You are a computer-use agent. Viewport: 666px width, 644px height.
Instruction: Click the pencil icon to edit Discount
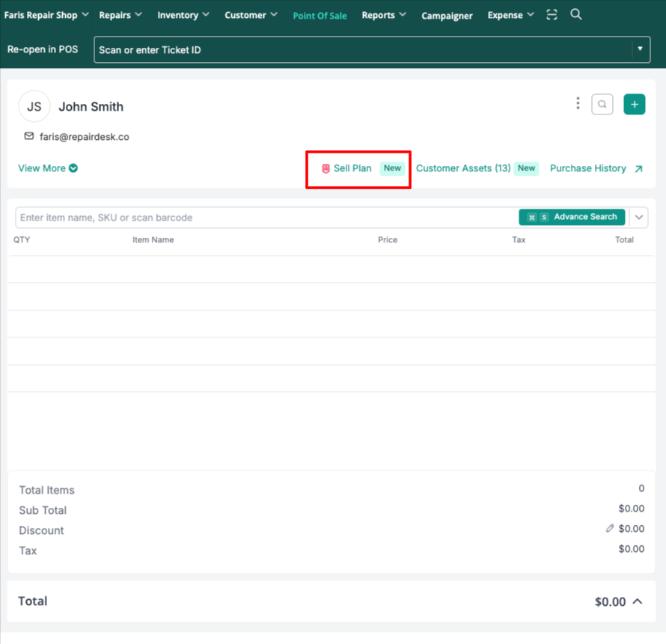(610, 529)
